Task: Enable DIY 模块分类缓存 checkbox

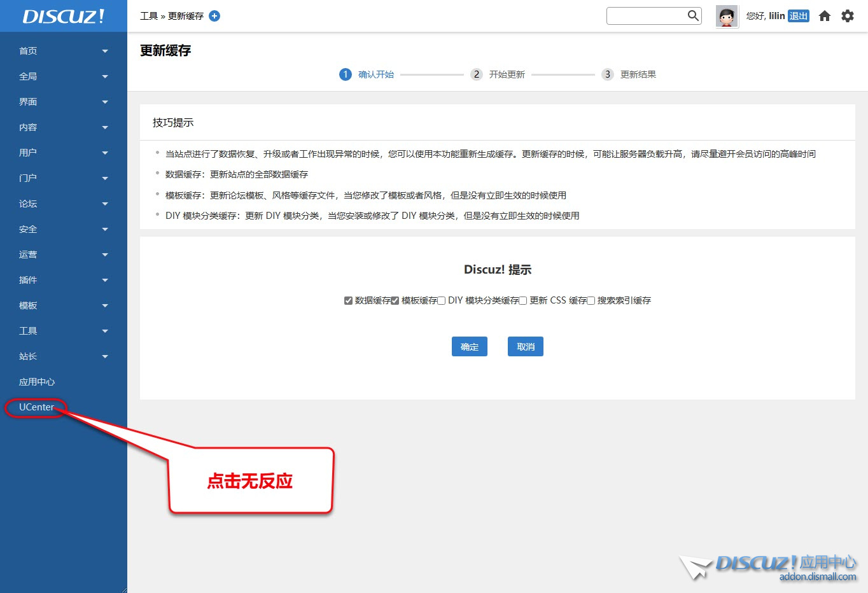Action: 441,300
